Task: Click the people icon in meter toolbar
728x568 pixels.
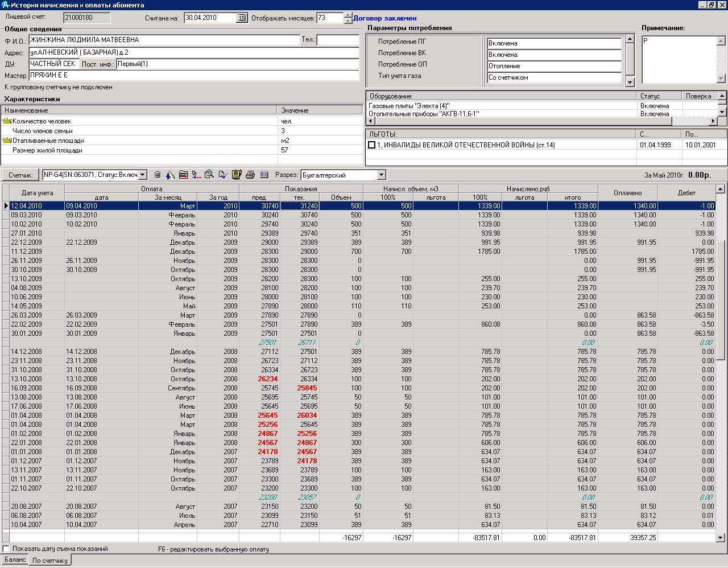Action: (170, 175)
